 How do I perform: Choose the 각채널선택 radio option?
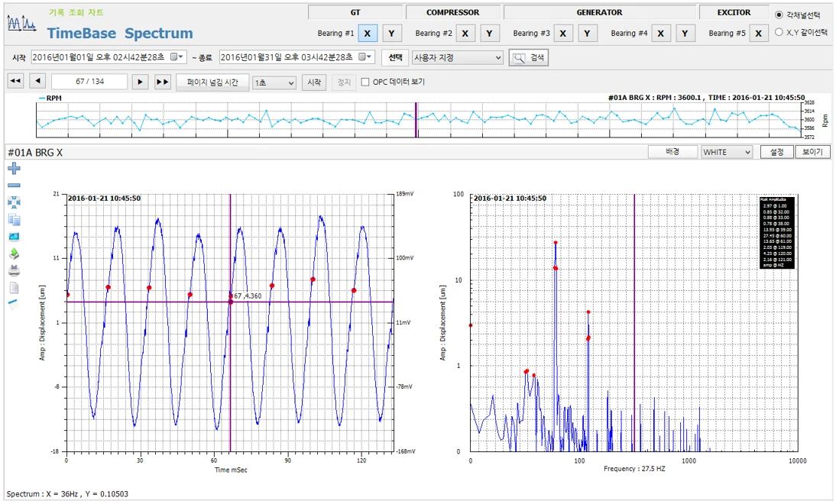[779, 15]
